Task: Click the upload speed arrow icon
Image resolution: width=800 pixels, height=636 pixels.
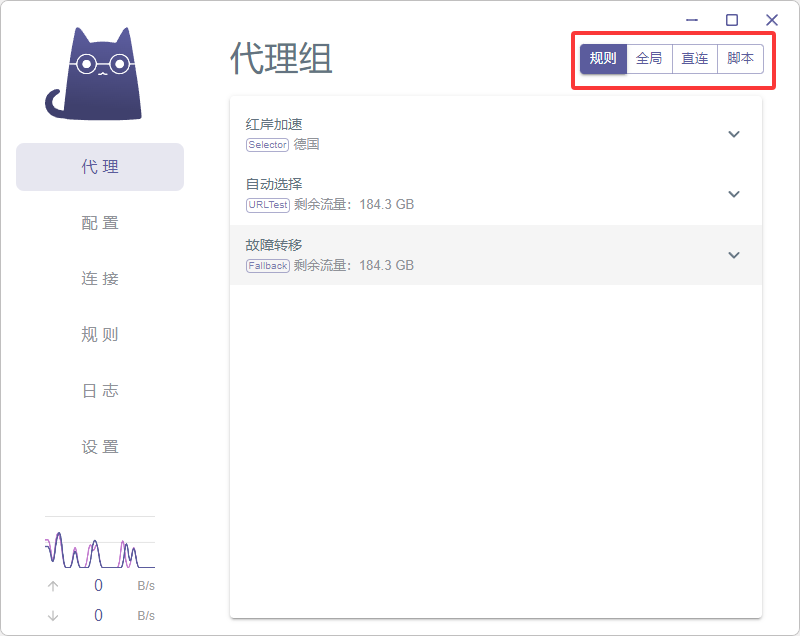Action: point(53,586)
